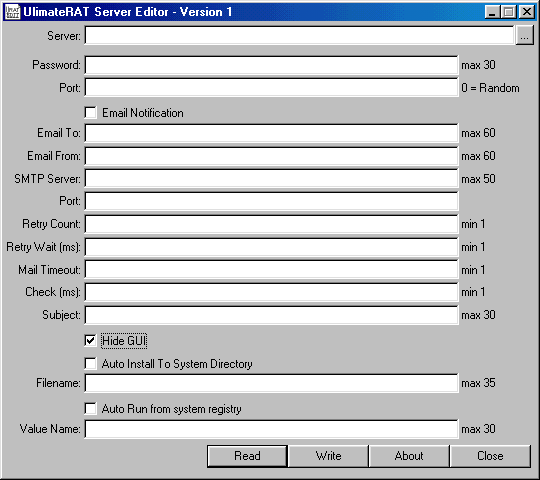The width and height of the screenshot is (540, 480).
Task: Click the Value Name input field
Action: tap(271, 429)
